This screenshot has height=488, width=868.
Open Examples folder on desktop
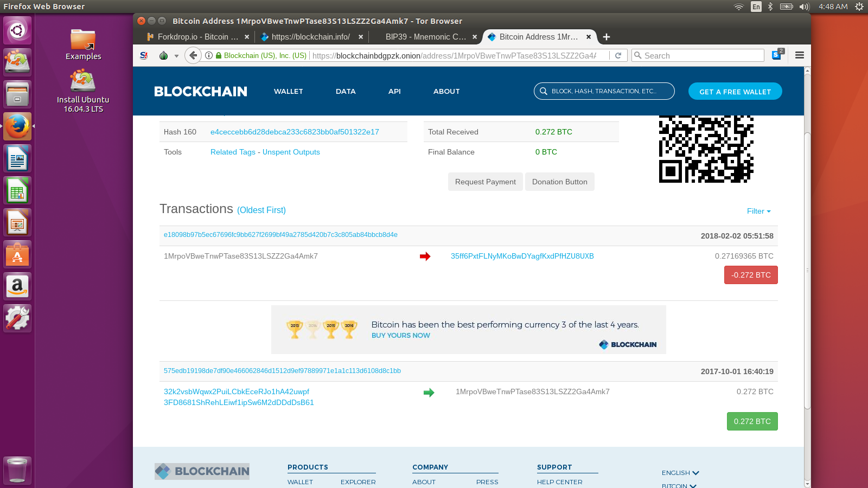pyautogui.click(x=83, y=44)
